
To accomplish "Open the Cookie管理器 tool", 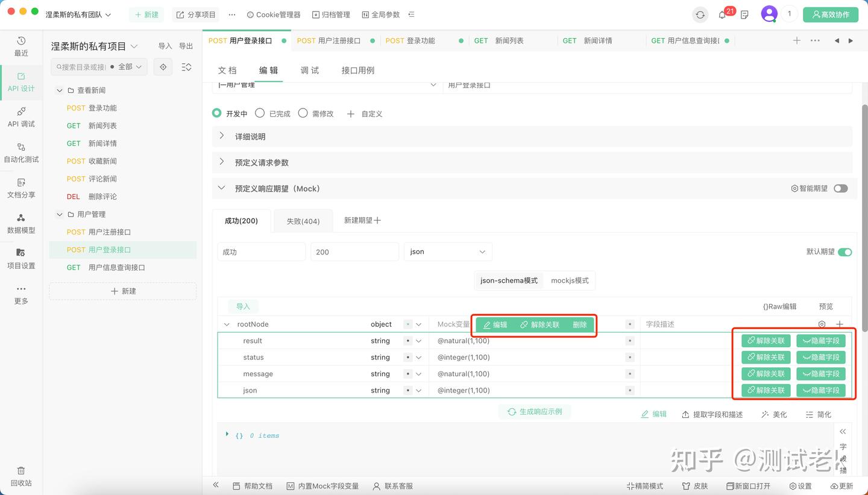I will pyautogui.click(x=273, y=14).
